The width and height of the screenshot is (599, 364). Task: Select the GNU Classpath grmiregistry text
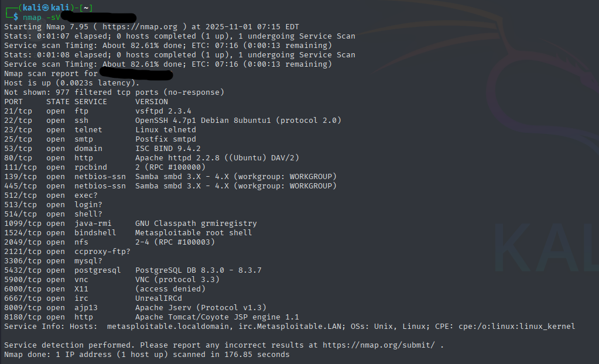196,223
